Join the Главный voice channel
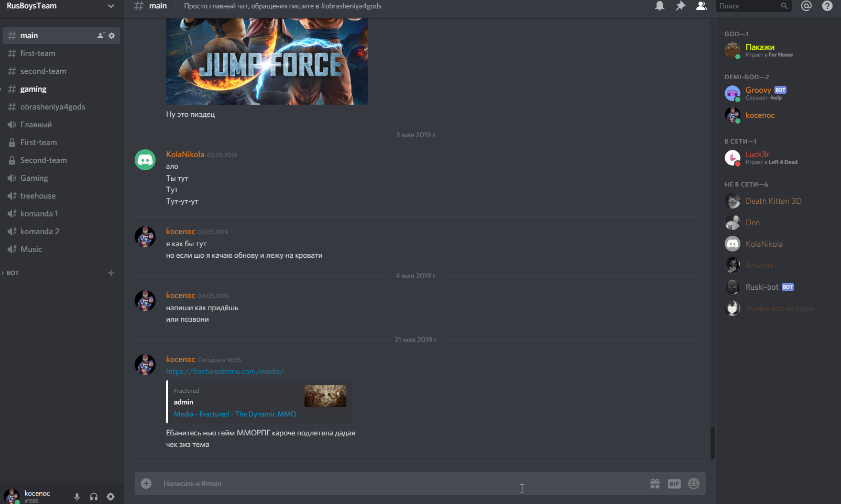Viewport: 841px width, 504px height. (61, 125)
